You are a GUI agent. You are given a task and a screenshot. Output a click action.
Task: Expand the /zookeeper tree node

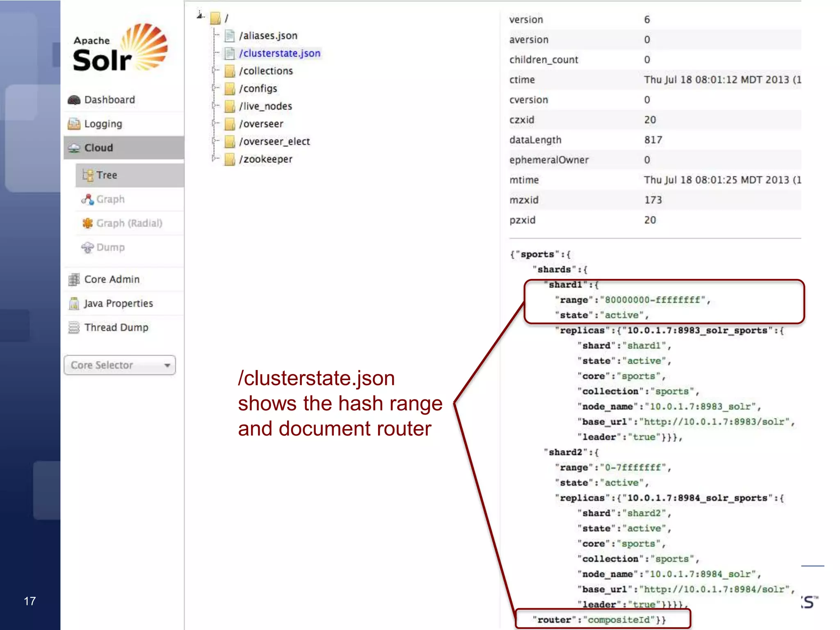[214, 158]
